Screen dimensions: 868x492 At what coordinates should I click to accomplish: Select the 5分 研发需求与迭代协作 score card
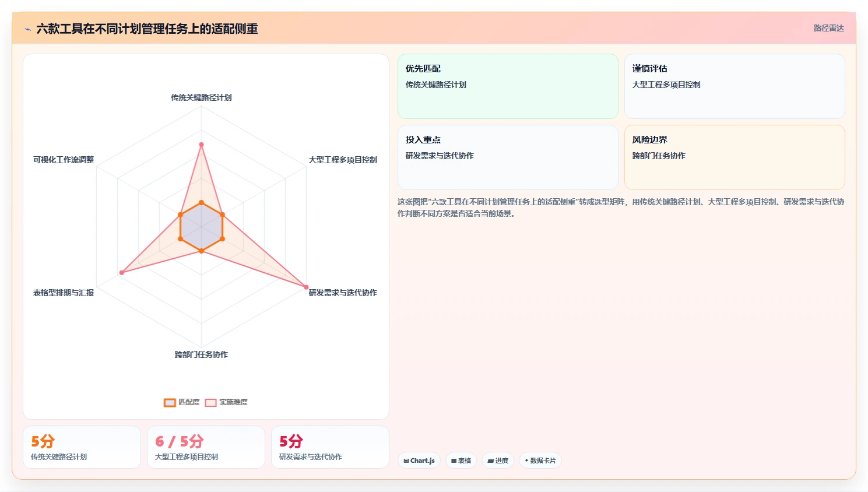pyautogui.click(x=330, y=447)
